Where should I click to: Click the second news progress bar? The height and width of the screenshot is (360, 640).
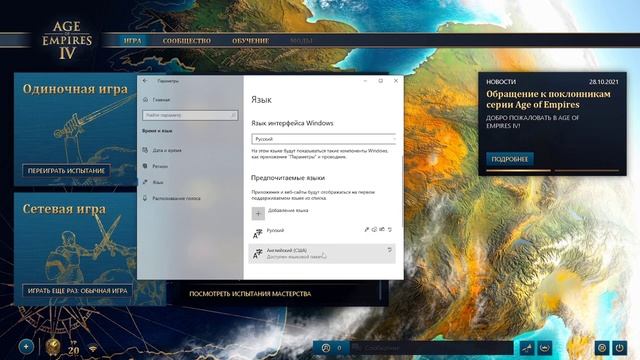(587, 170)
